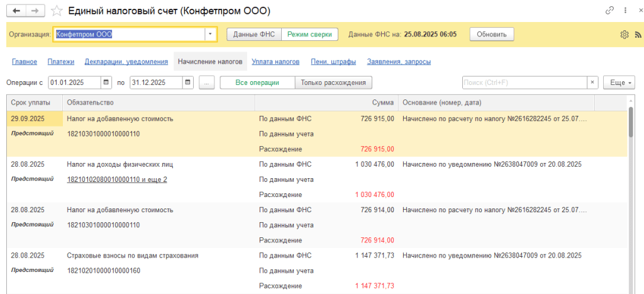Open the settings gear in the yellow bar
This screenshot has height=294, width=644.
625,35
